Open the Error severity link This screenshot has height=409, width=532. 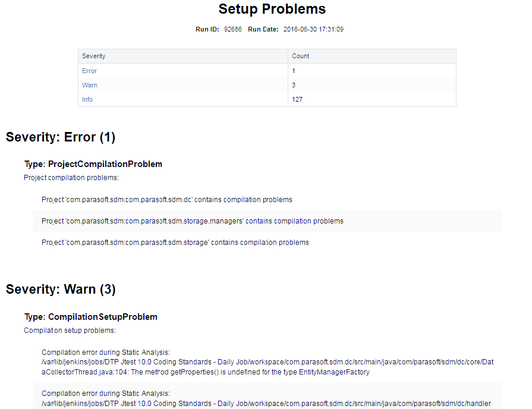pos(89,71)
